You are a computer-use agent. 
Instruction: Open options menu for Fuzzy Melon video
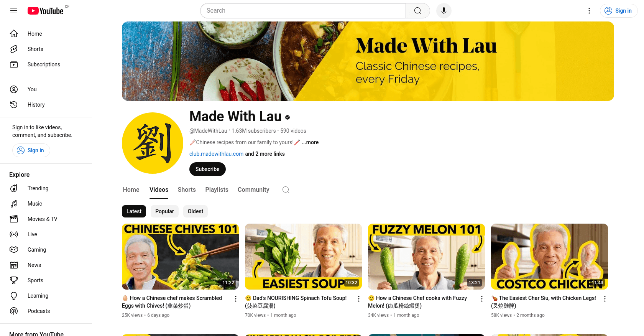click(482, 299)
